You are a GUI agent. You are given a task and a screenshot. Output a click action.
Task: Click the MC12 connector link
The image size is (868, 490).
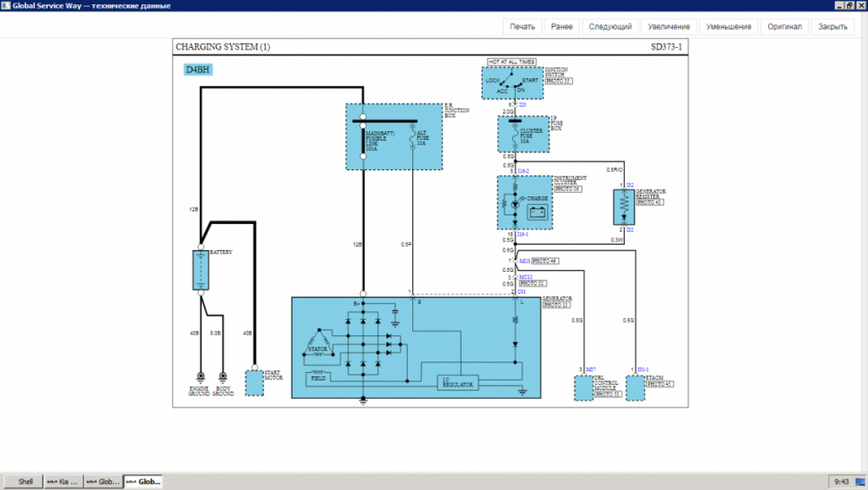(524, 277)
